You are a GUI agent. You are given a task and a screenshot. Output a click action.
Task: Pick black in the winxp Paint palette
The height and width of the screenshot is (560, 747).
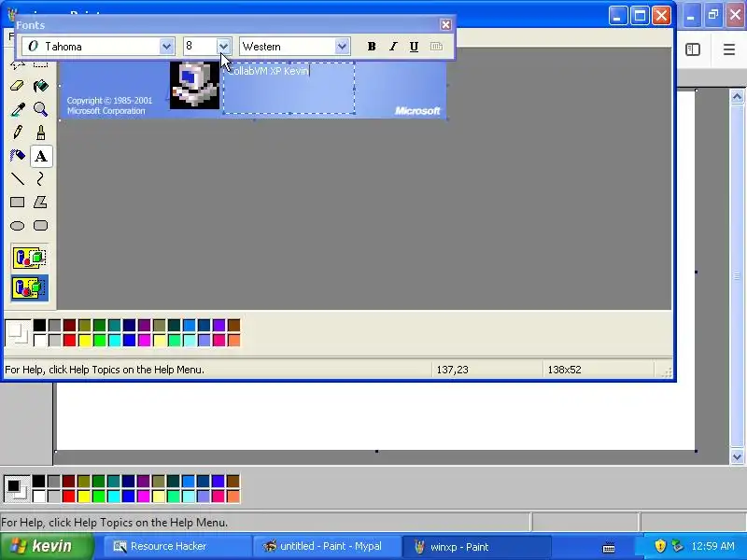click(39, 325)
